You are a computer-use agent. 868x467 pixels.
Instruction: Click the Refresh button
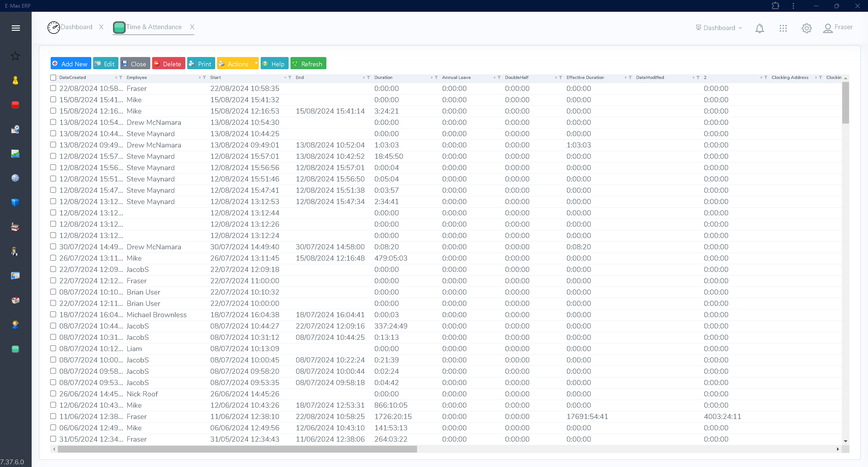click(308, 63)
